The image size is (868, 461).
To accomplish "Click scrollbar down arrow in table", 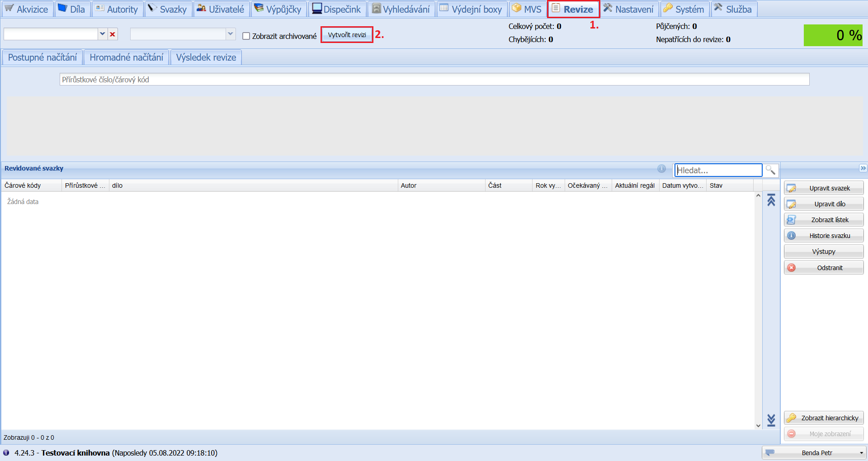I will 758,426.
